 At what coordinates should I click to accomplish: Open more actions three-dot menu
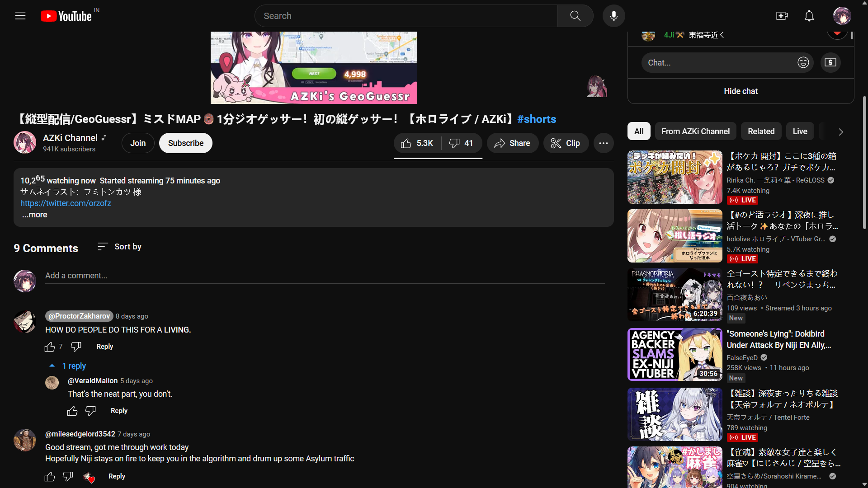pos(603,143)
